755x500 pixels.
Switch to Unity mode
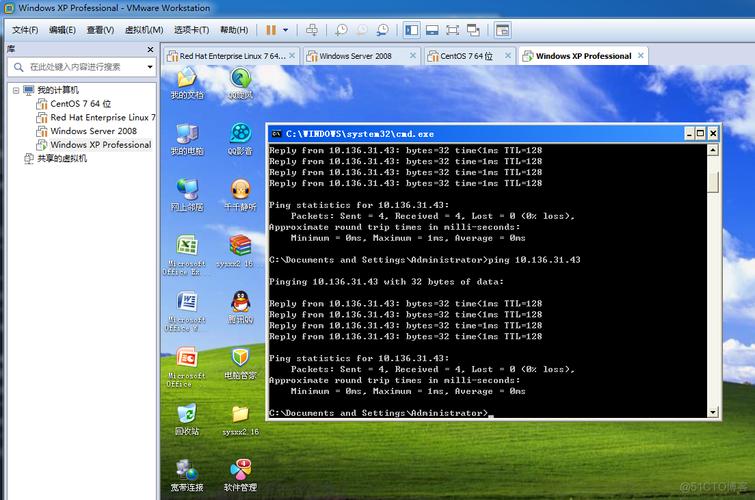(x=473, y=30)
